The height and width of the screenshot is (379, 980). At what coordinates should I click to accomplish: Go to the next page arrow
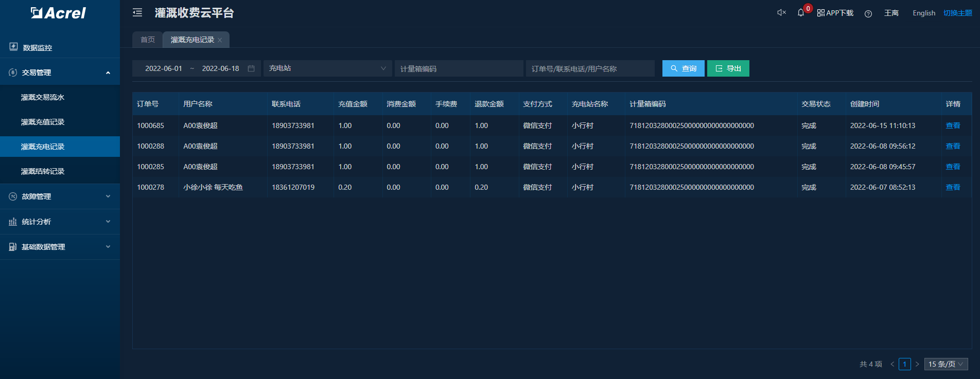tap(917, 364)
